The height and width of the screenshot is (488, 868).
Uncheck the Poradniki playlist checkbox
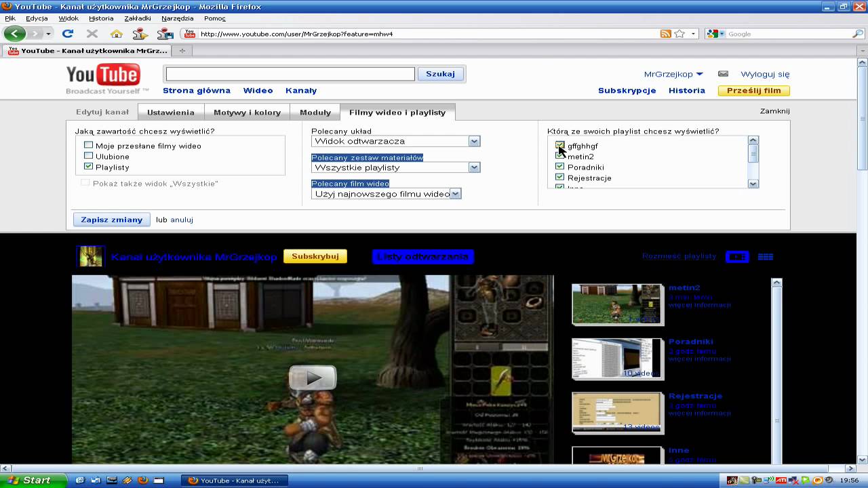coord(559,167)
